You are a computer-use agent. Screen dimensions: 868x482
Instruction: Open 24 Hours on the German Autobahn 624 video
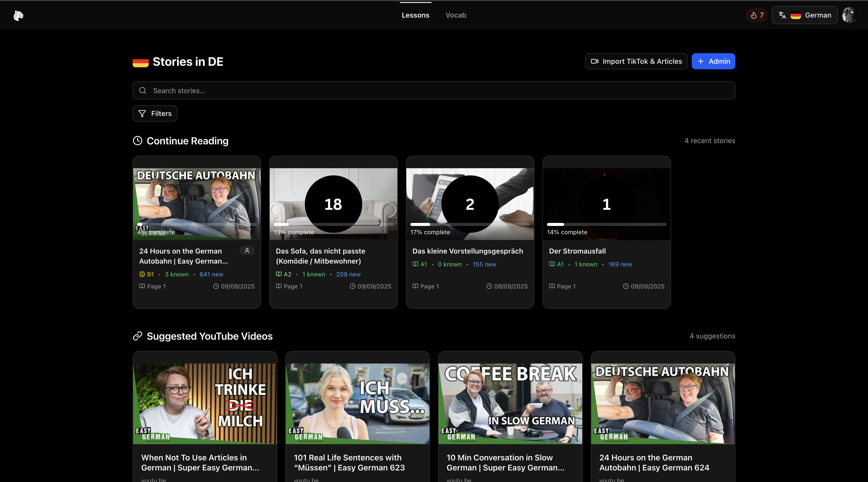(654, 462)
